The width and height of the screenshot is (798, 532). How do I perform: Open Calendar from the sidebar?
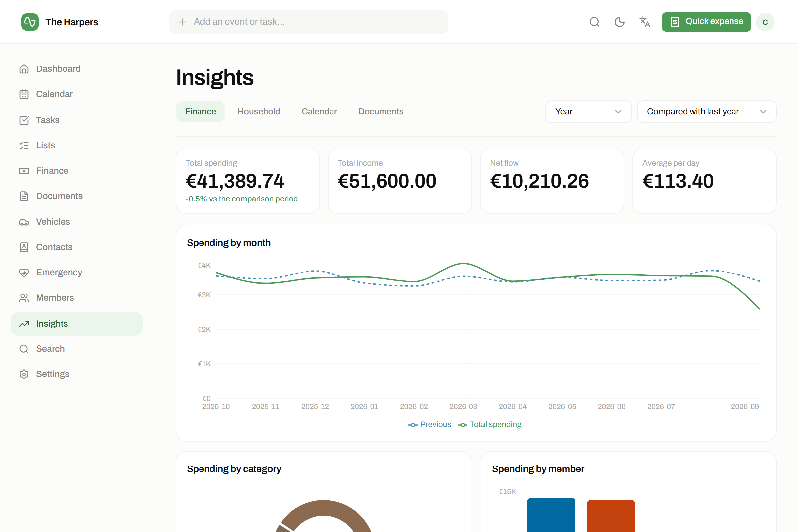(x=77, y=94)
